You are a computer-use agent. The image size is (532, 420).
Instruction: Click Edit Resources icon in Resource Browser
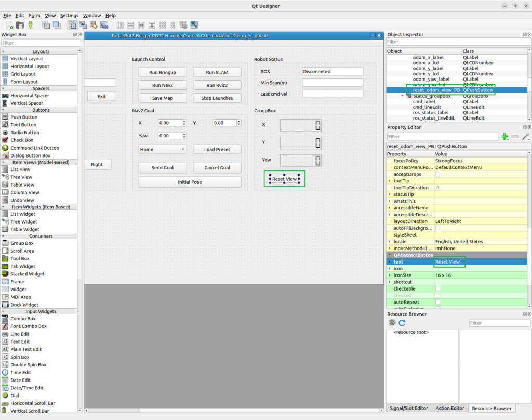[x=392, y=323]
